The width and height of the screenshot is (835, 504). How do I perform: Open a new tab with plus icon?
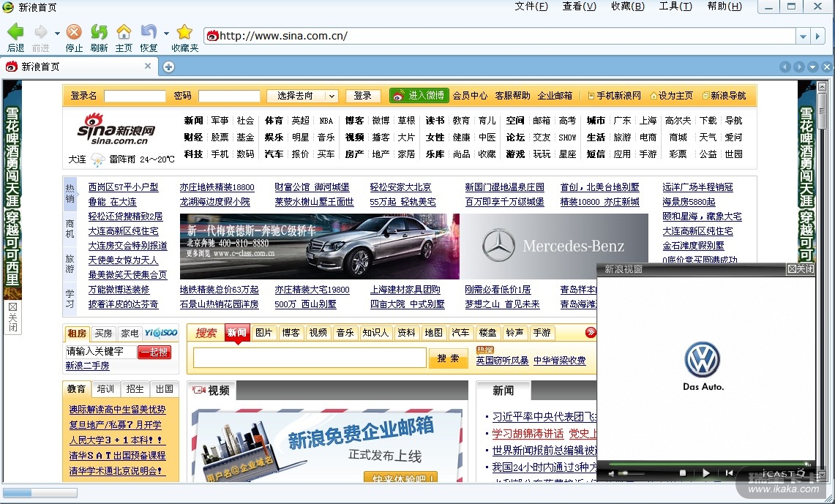pyautogui.click(x=168, y=67)
